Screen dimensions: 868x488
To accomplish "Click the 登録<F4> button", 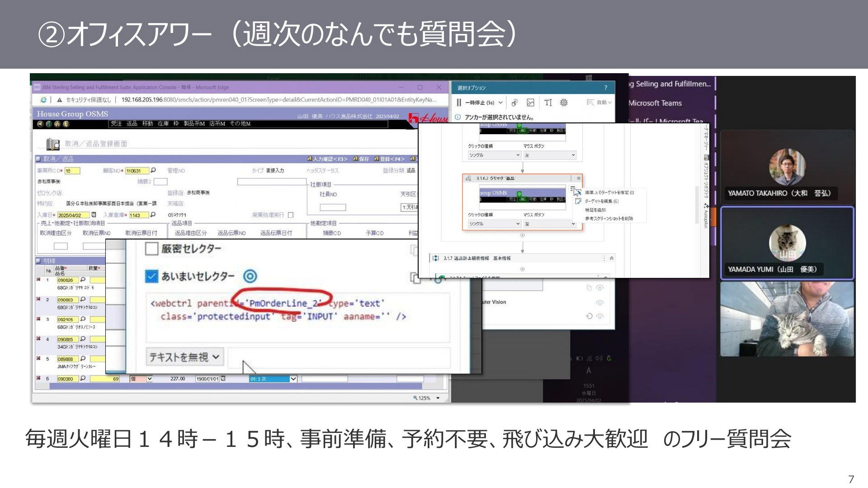I will pyautogui.click(x=389, y=159).
